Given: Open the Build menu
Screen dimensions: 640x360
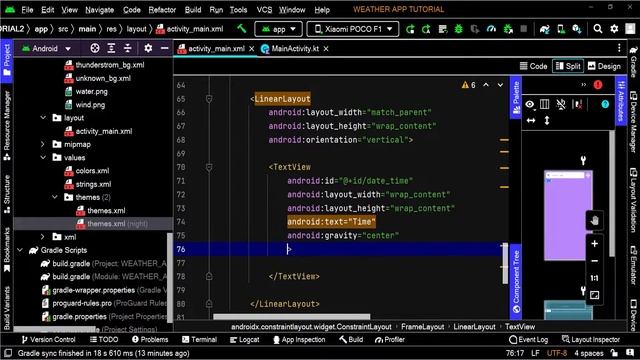Looking at the screenshot, I should click(x=193, y=10).
